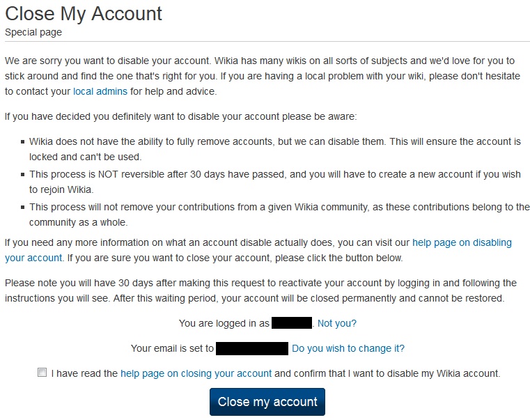
Task: Open "help page on closing your account" link
Action: [196, 373]
